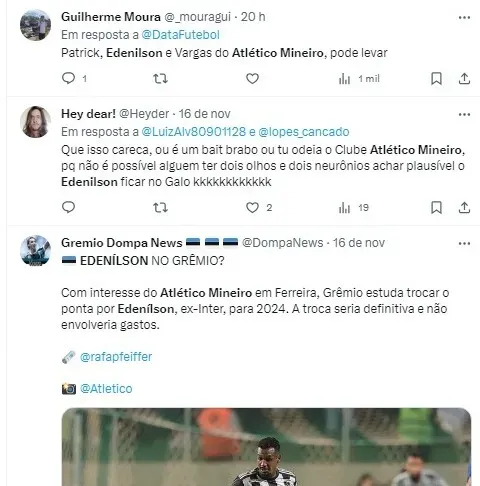480x486 pixels.
Task: View analytics showing 1 mil views
Action: click(x=359, y=79)
